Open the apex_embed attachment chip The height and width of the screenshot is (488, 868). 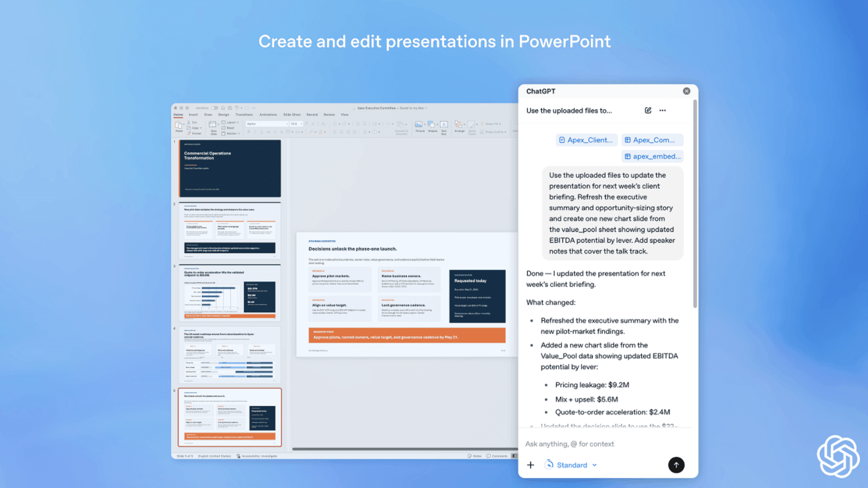652,156
